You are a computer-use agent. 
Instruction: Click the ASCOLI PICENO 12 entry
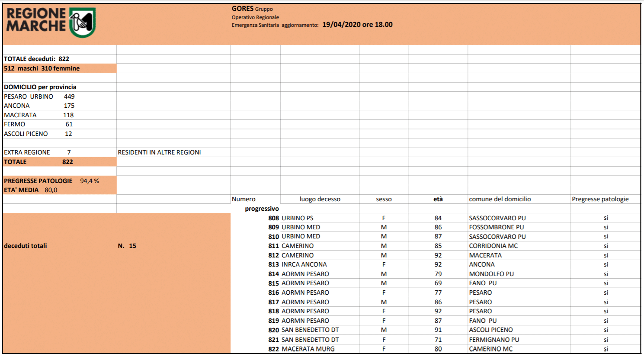pos(38,134)
